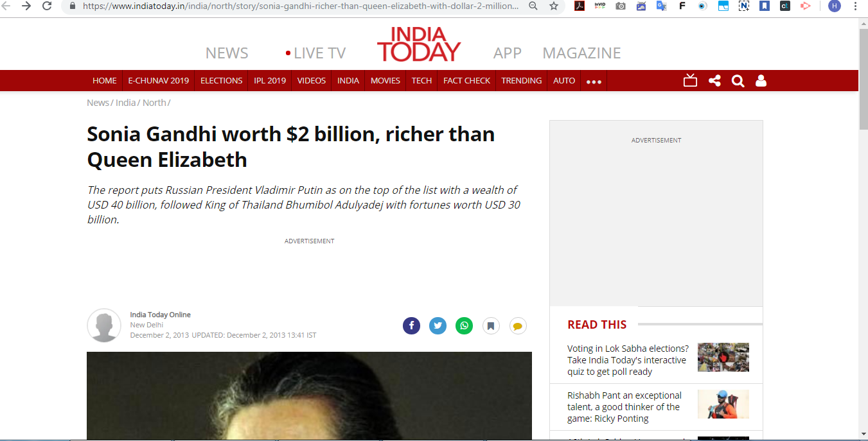
Task: Click the share icon in red navbar
Action: (x=714, y=81)
